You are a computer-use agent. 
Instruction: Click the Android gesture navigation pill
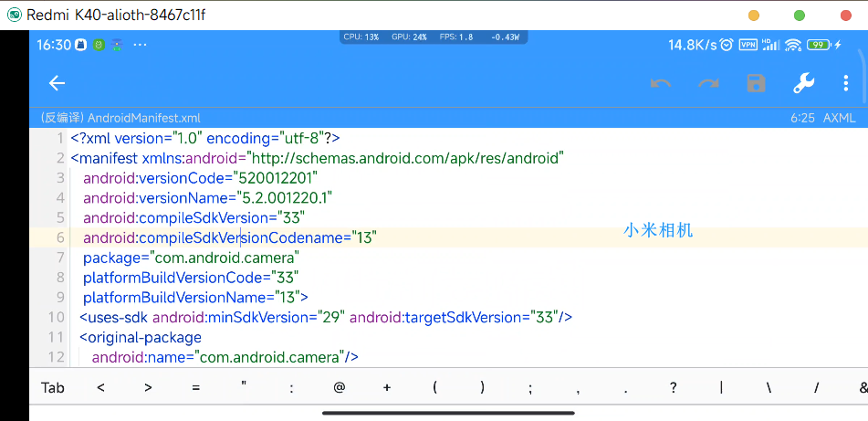[x=448, y=413]
